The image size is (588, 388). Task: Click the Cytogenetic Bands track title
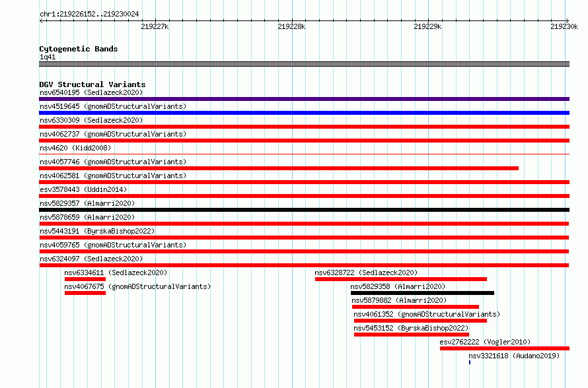(x=79, y=49)
